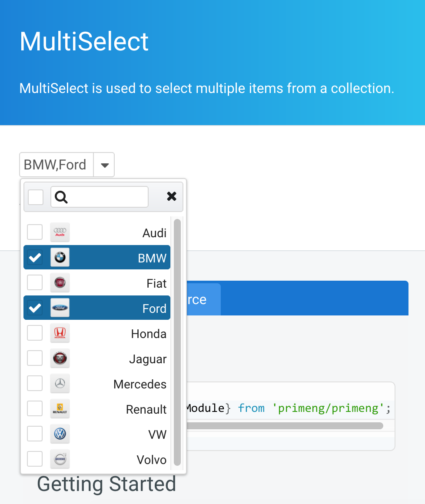The height and width of the screenshot is (504, 425).
Task: Click the BMW,Ford selected values label
Action: tap(55, 165)
